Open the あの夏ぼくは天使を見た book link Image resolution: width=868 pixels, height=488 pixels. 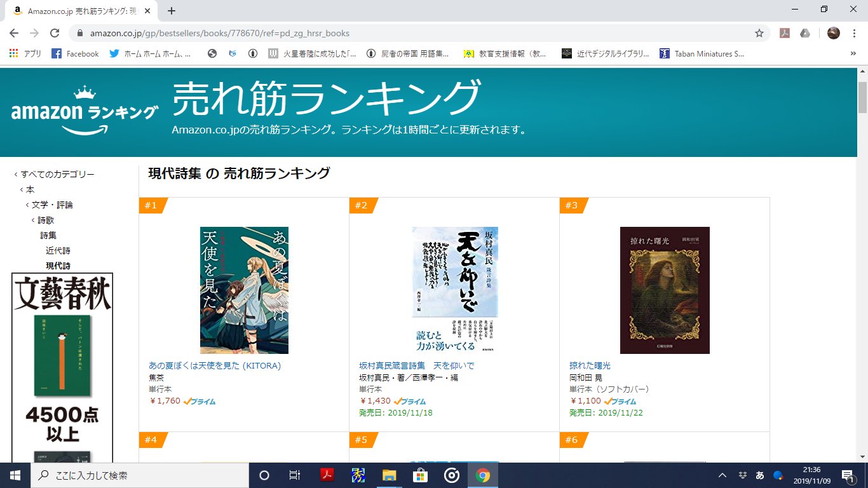click(215, 366)
